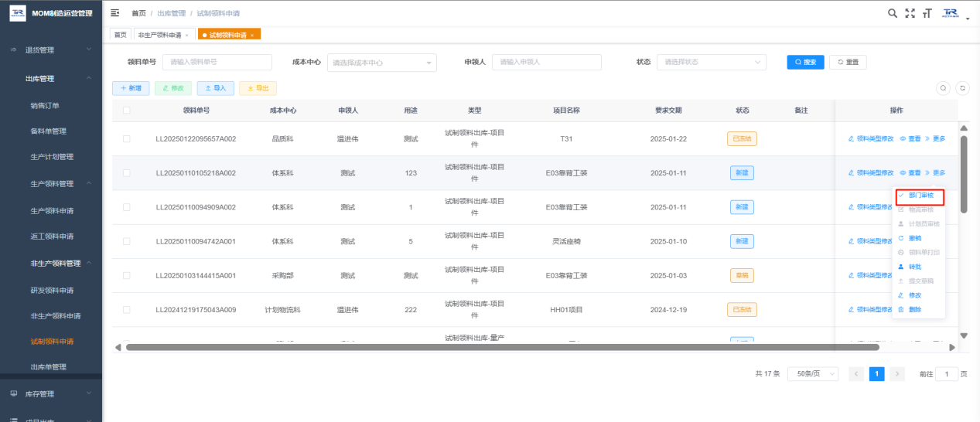
Task: Open 出库单管理 in sidebar
Action: 50,366
